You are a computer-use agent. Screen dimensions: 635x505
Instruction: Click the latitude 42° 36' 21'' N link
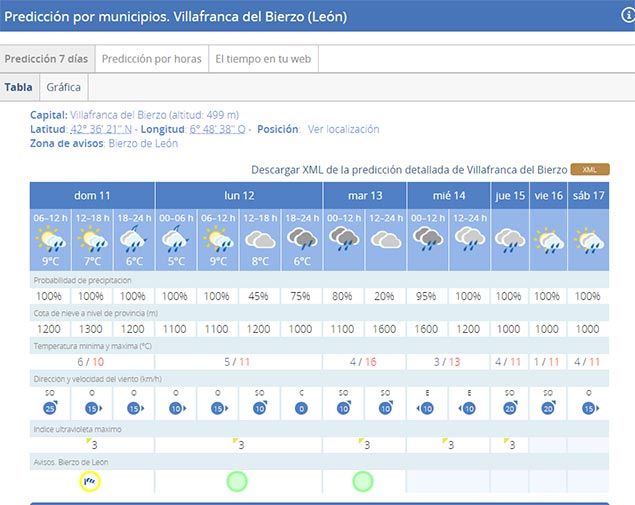[x=103, y=129]
